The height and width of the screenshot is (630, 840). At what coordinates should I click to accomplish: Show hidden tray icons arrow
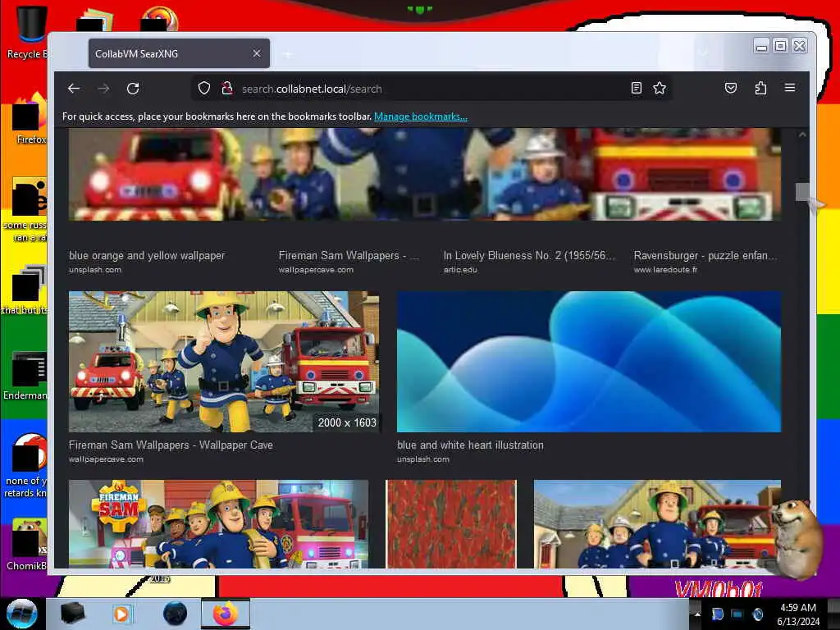pos(697,614)
